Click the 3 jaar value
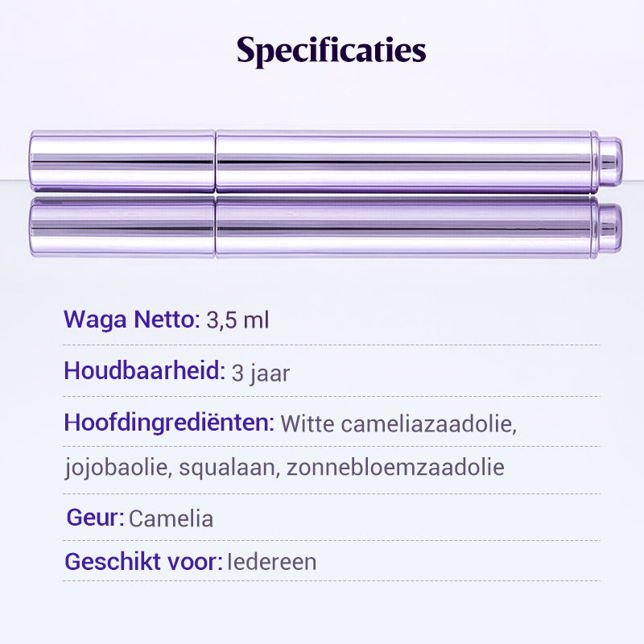The width and height of the screenshot is (644, 644). point(260,374)
